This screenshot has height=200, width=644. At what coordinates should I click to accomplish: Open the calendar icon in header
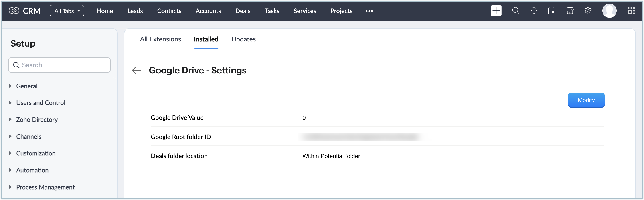coord(552,11)
